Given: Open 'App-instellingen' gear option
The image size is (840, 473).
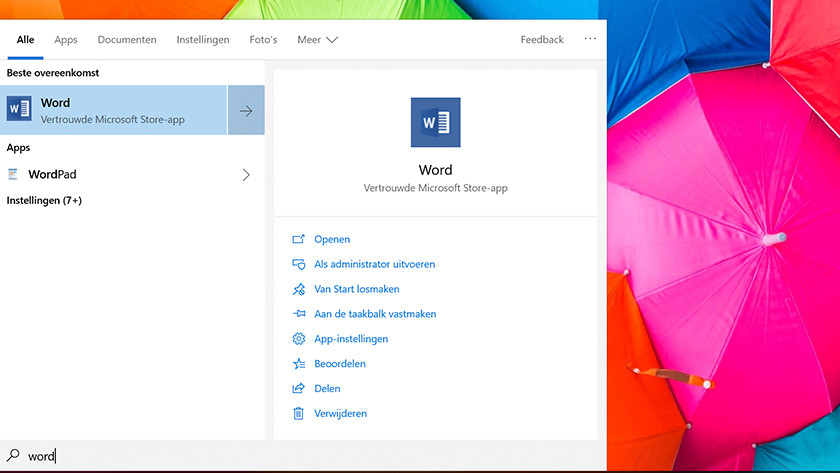Looking at the screenshot, I should pos(350,339).
